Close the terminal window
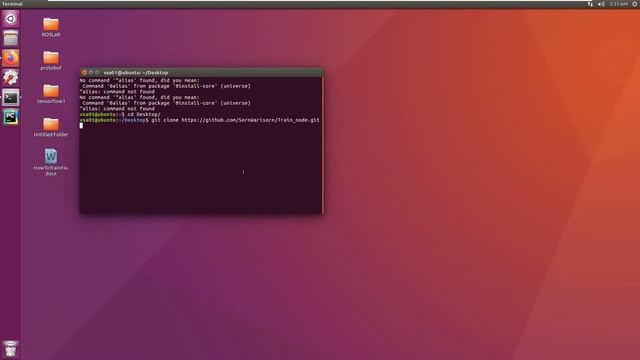The width and height of the screenshot is (640, 360). click(84, 72)
